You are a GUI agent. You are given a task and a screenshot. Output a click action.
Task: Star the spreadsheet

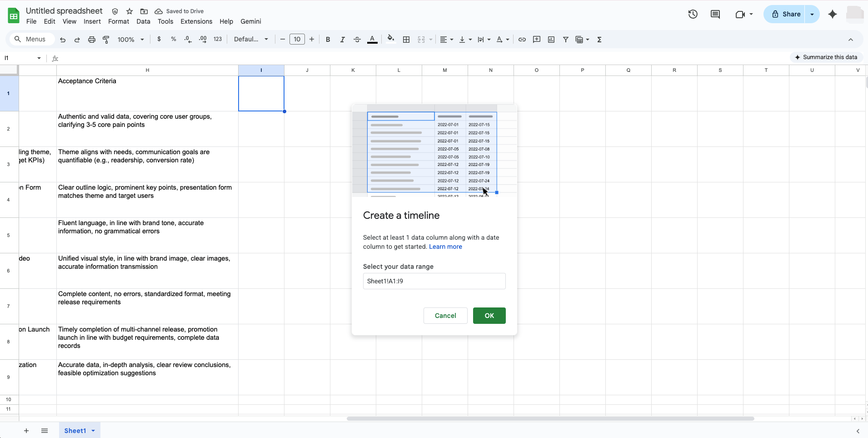tap(130, 11)
